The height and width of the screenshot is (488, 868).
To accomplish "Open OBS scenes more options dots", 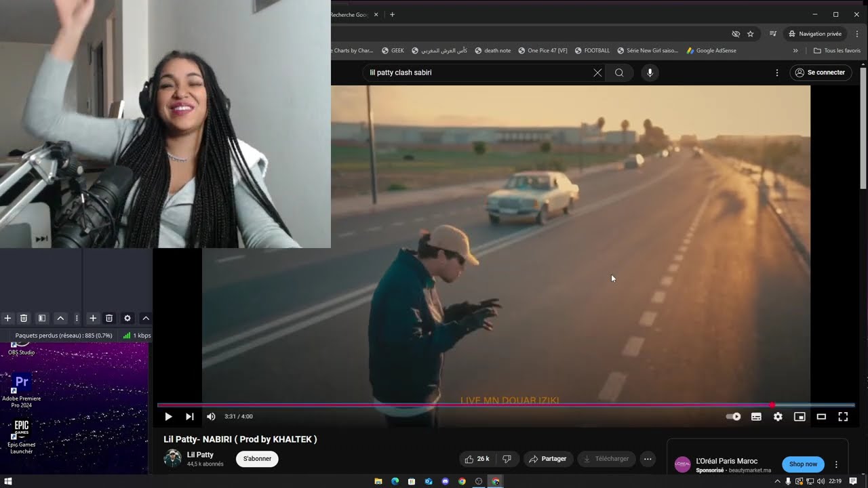I will click(77, 318).
